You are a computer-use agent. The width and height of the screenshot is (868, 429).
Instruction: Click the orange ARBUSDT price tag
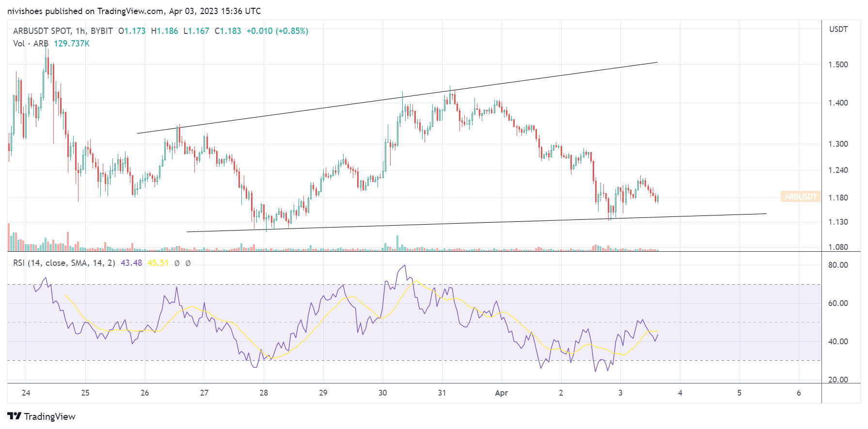(801, 197)
